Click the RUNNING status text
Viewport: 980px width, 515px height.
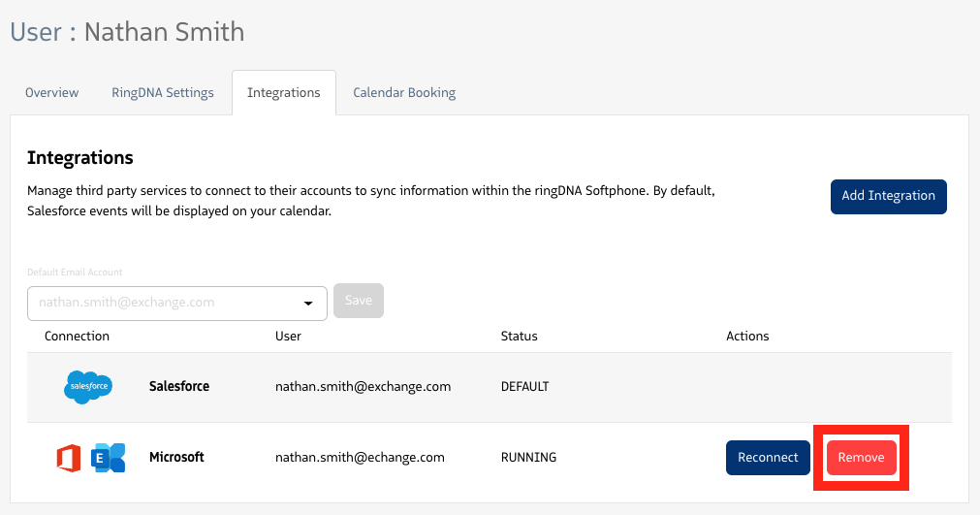[528, 458]
